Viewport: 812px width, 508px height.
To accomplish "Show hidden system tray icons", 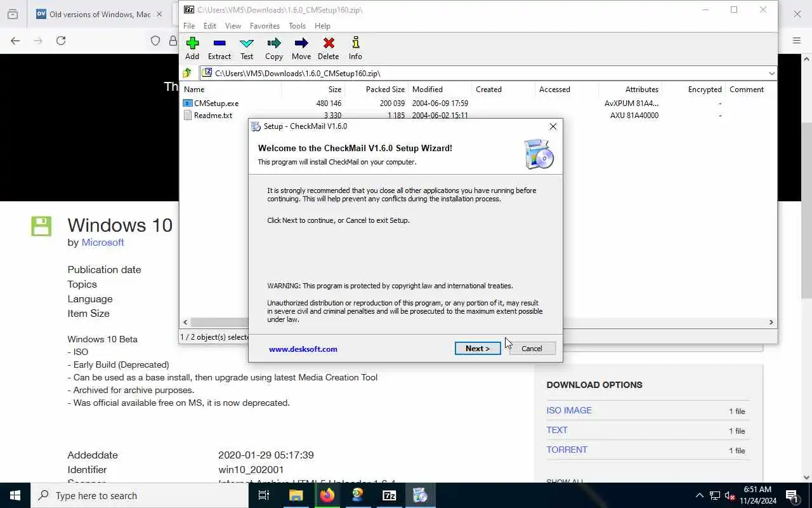I will 700,495.
